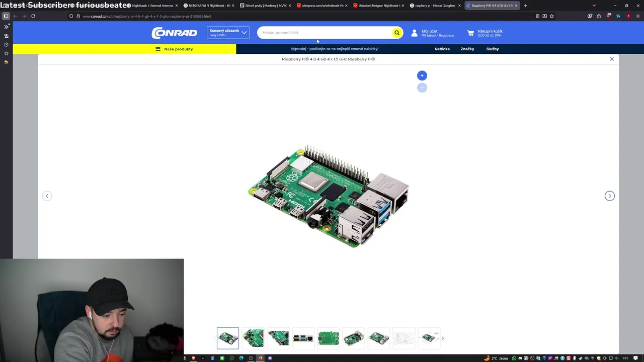Switch to Nighthawk + External Antenna tab

coord(153,6)
